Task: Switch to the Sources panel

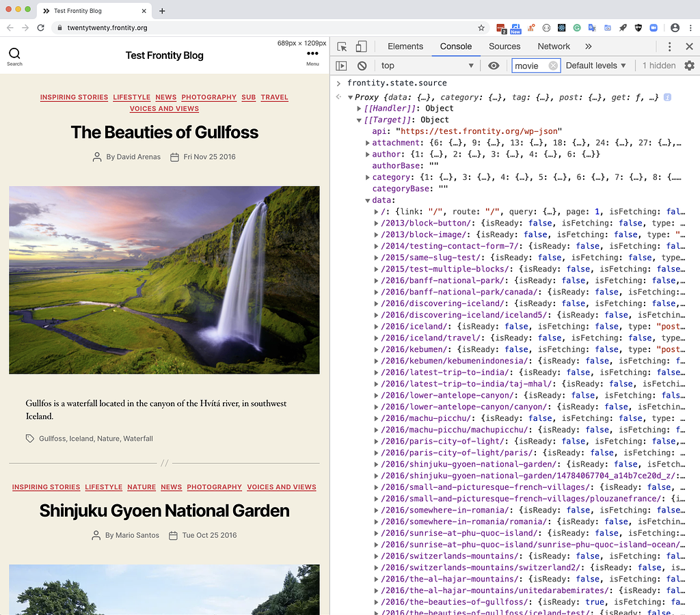Action: 504,46
